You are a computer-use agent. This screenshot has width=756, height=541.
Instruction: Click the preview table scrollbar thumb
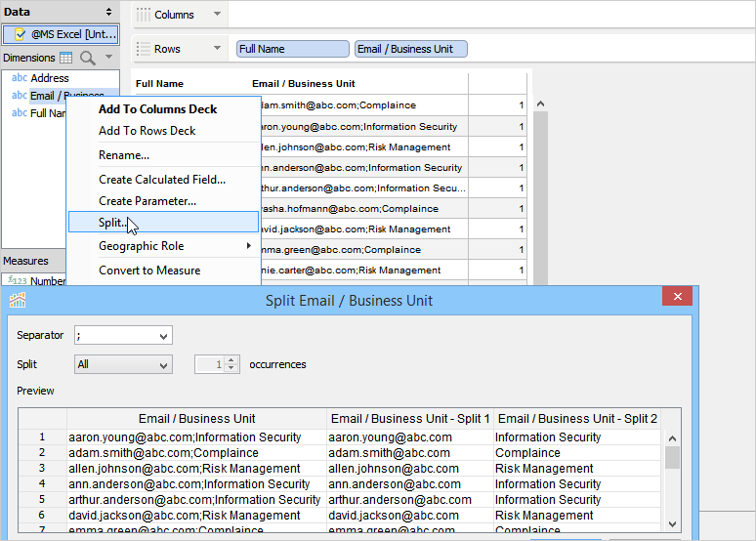coord(672,457)
